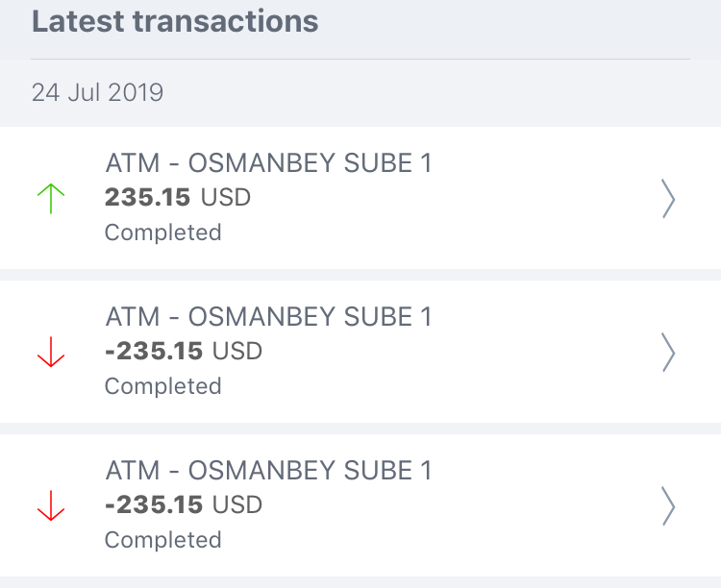Image resolution: width=721 pixels, height=588 pixels.
Task: Open the middle transaction's right chevron
Action: (668, 353)
